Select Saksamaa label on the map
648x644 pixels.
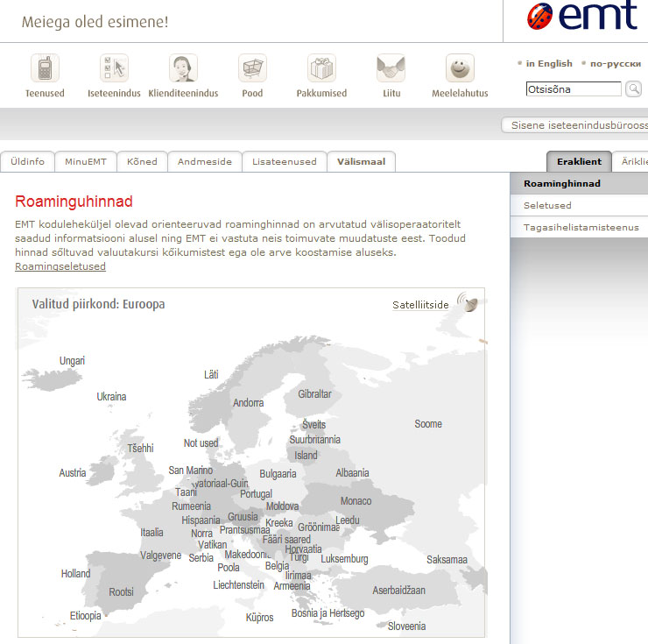447,560
